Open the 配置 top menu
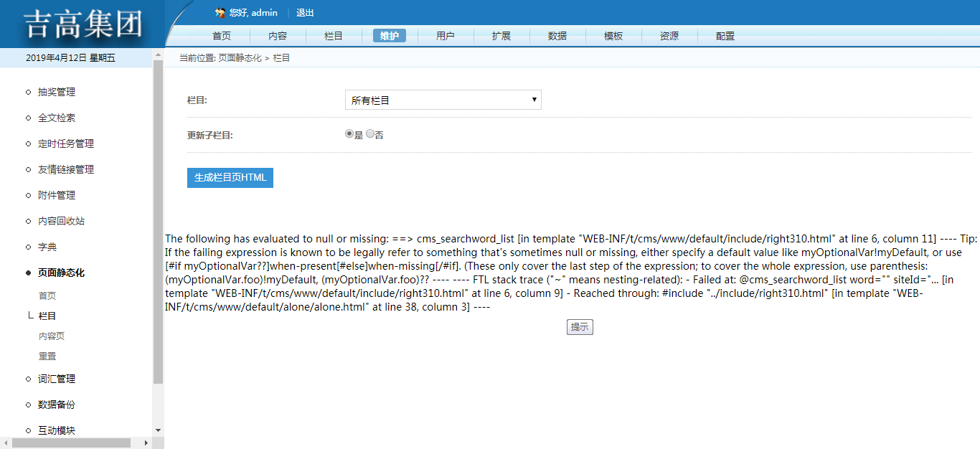This screenshot has width=980, height=449. tap(725, 36)
